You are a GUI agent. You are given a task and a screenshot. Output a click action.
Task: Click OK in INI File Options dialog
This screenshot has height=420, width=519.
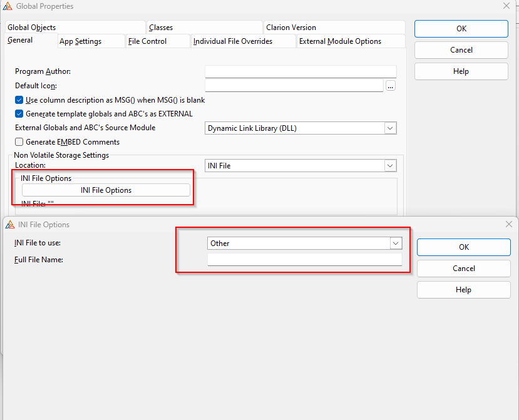pos(463,247)
